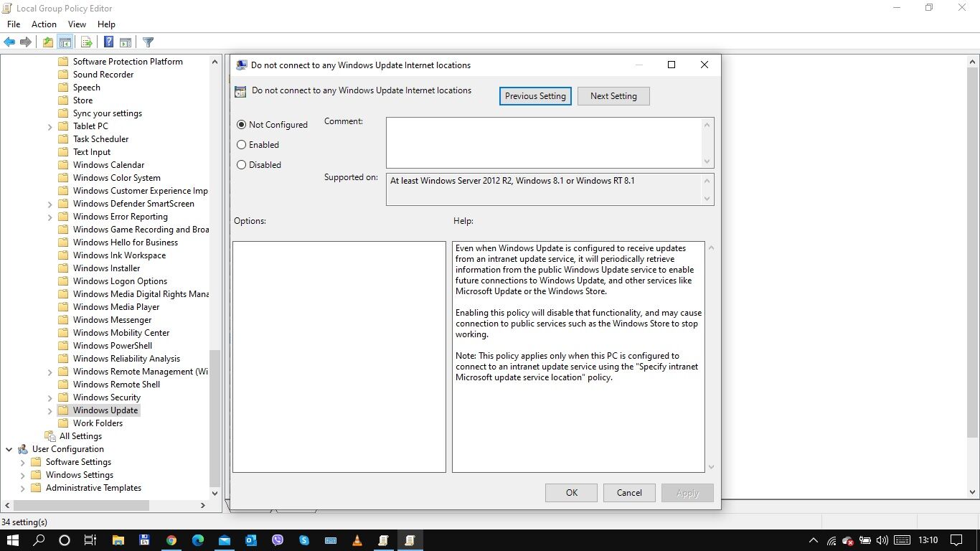Launch Google Chrome from the taskbar
Screen dimensions: 980x551
(171, 540)
